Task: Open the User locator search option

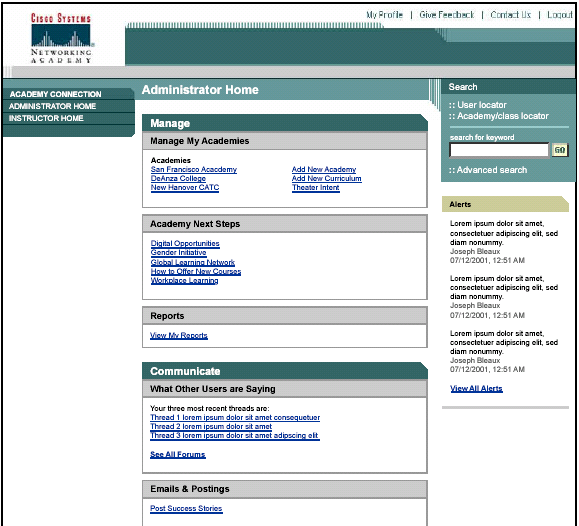Action: point(478,105)
